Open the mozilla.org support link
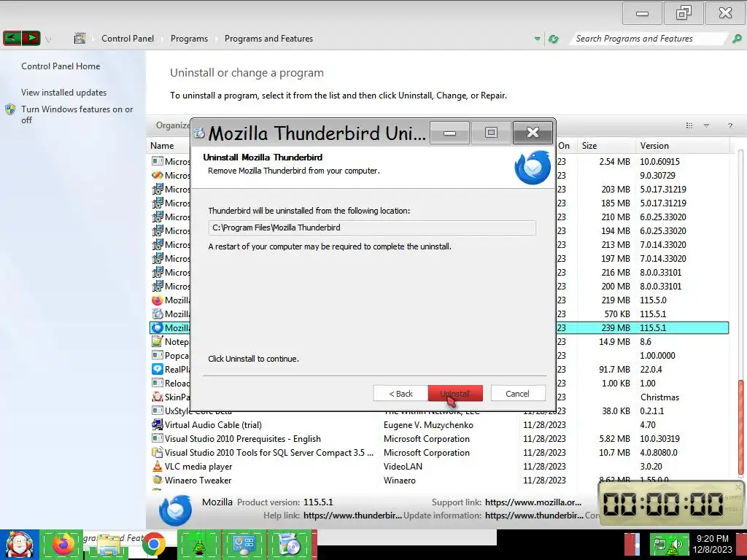This screenshot has height=560, width=747. 533,502
